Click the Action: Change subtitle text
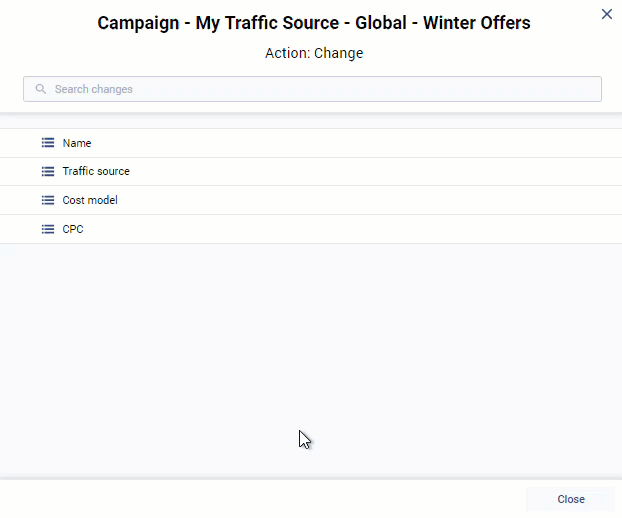Image resolution: width=622 pixels, height=518 pixels. (314, 53)
